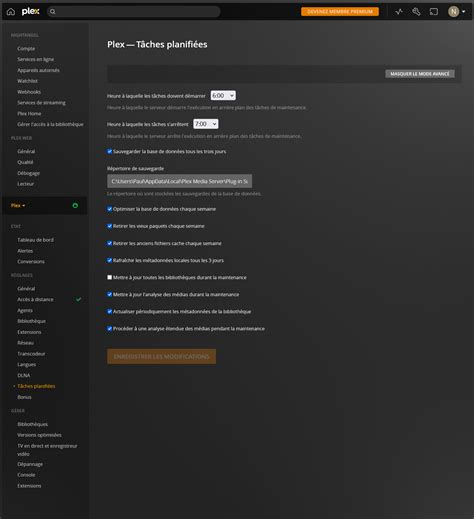The height and width of the screenshot is (519, 474).
Task: Click Devenez membre Premium button
Action: pos(340,12)
